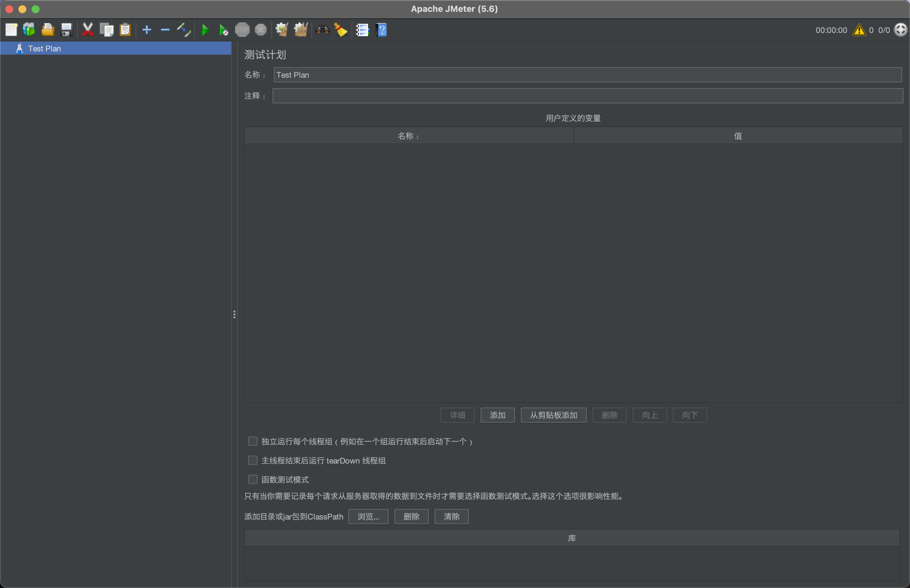The width and height of the screenshot is (910, 588).
Task: Cut selection using the scissors icon
Action: (x=88, y=30)
